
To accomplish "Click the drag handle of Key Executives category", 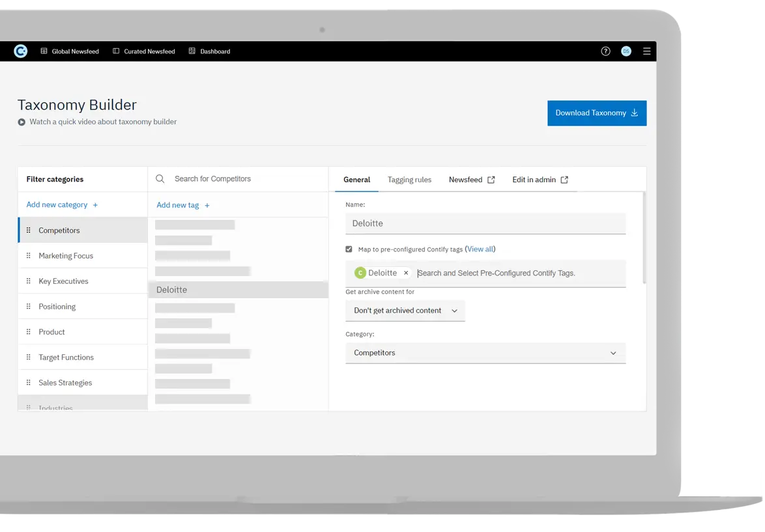I will click(x=28, y=281).
